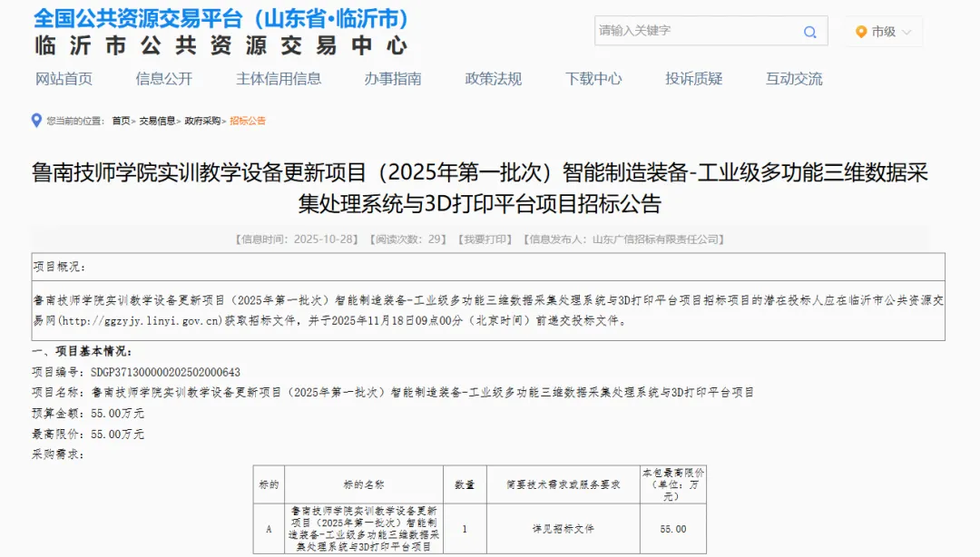Click the 采购需求 label

(x=58, y=454)
